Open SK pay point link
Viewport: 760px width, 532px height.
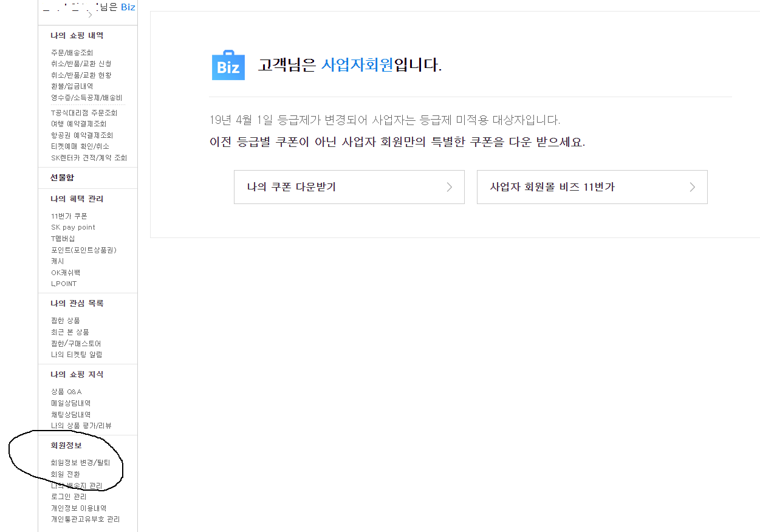point(73,227)
